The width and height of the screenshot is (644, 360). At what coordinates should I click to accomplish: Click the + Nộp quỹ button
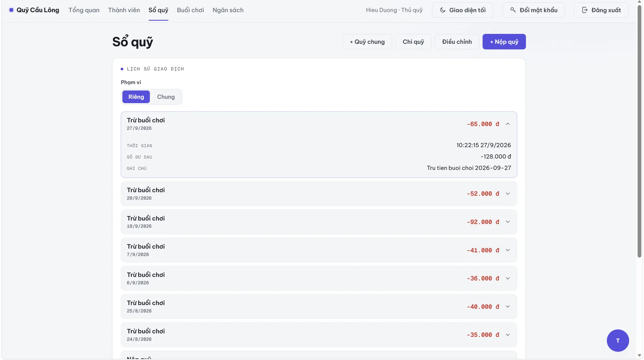(x=504, y=42)
